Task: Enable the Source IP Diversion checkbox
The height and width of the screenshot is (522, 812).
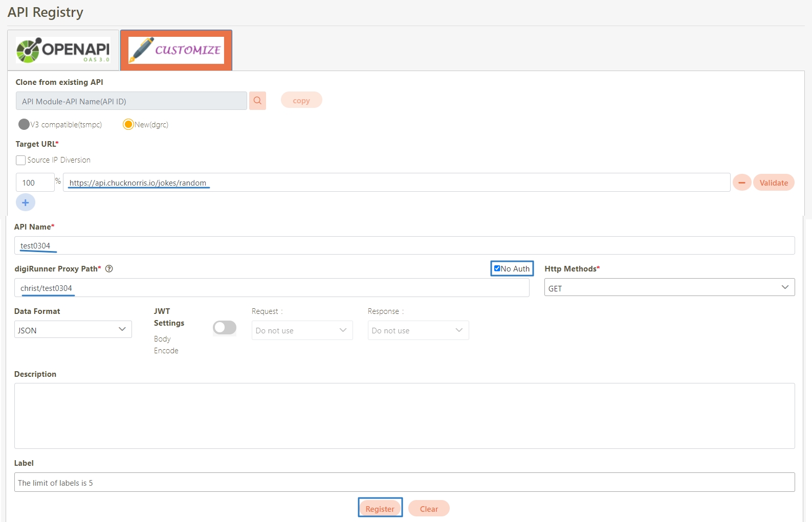Action: (x=21, y=160)
